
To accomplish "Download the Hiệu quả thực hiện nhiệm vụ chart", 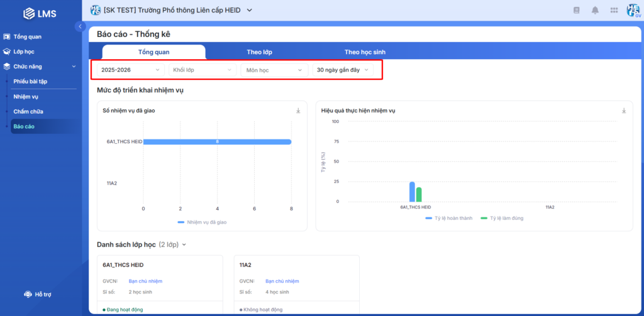I will click(x=624, y=111).
